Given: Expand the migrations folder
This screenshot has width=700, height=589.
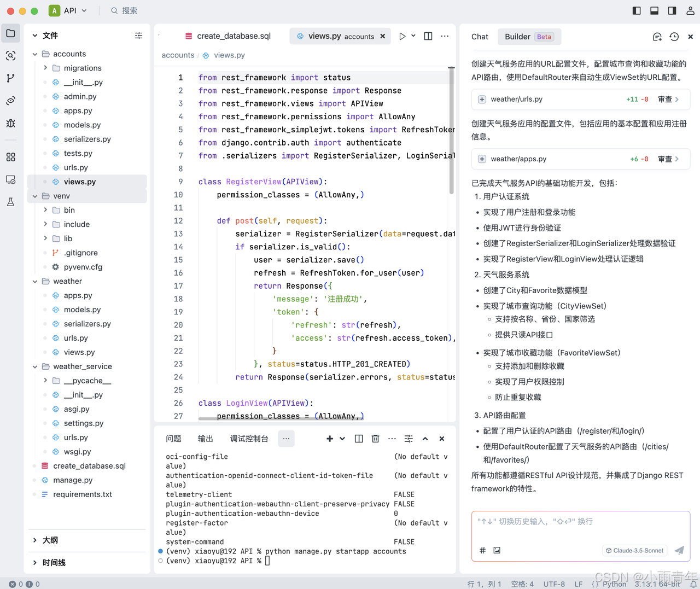Looking at the screenshot, I should click(45, 68).
